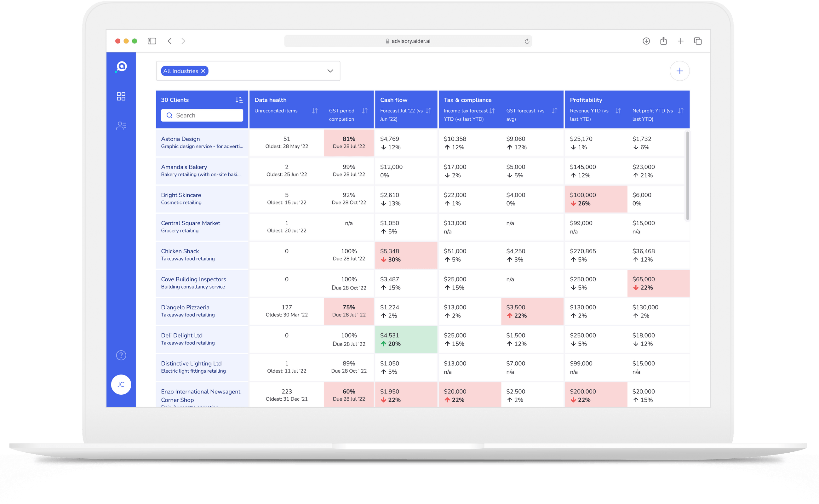Open the clients list icon in sidebar
This screenshot has height=504, width=819.
pyautogui.click(x=121, y=126)
